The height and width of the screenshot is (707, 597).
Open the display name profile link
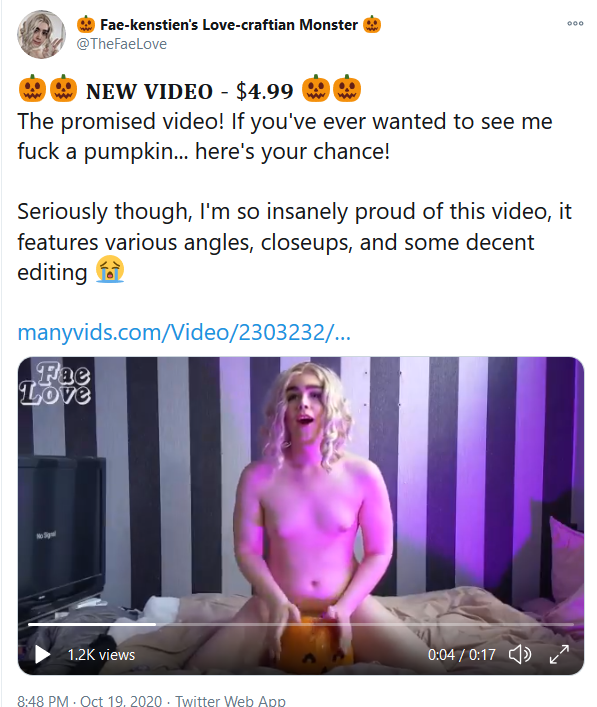pos(229,24)
